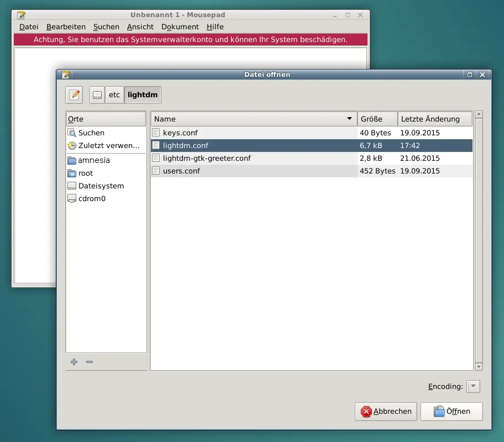
Task: Click the minus icon to remove bookmark
Action: (90, 362)
